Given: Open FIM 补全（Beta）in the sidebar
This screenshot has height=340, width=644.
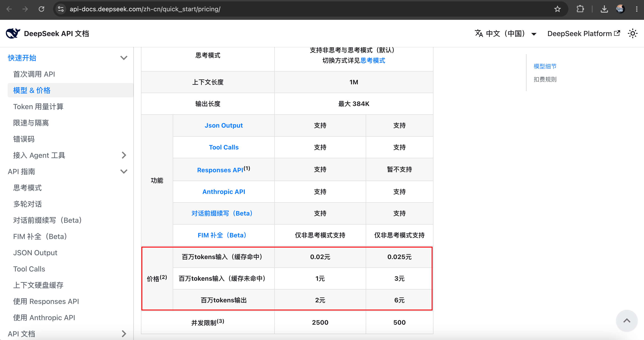Looking at the screenshot, I should coord(40,237).
